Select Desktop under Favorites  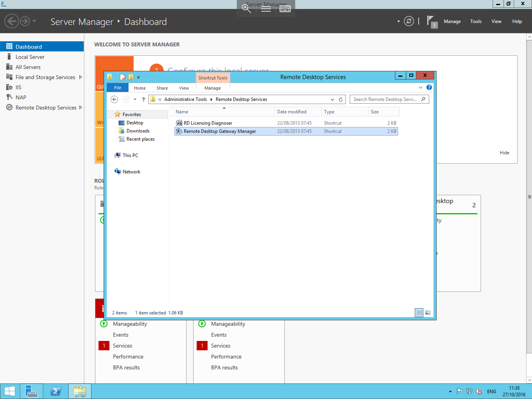click(x=135, y=123)
